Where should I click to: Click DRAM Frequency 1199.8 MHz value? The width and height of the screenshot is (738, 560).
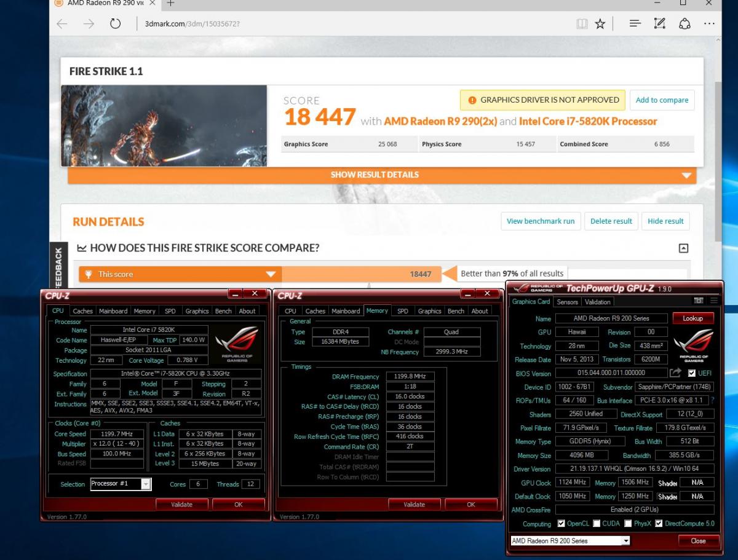(410, 377)
